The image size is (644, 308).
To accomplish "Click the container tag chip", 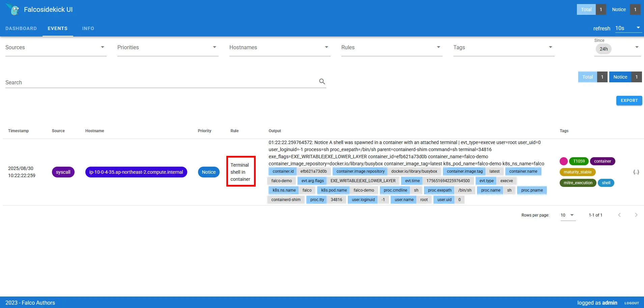I will pos(603,161).
